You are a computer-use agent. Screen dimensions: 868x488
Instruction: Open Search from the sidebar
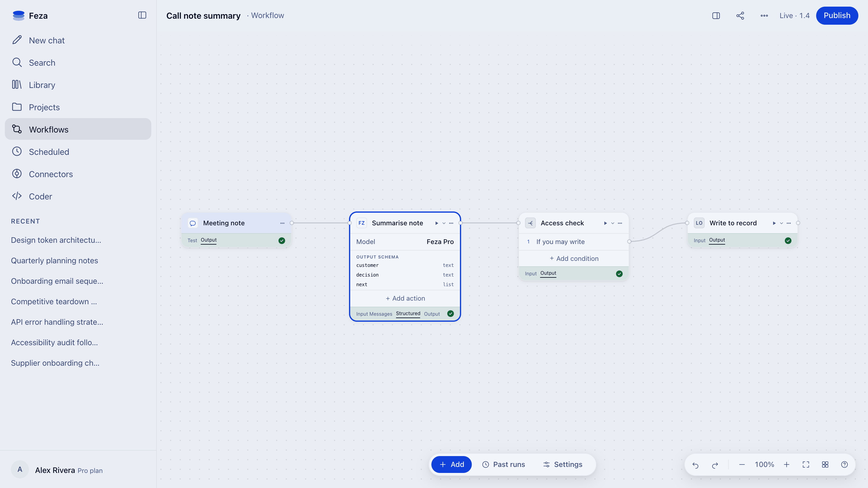point(78,63)
